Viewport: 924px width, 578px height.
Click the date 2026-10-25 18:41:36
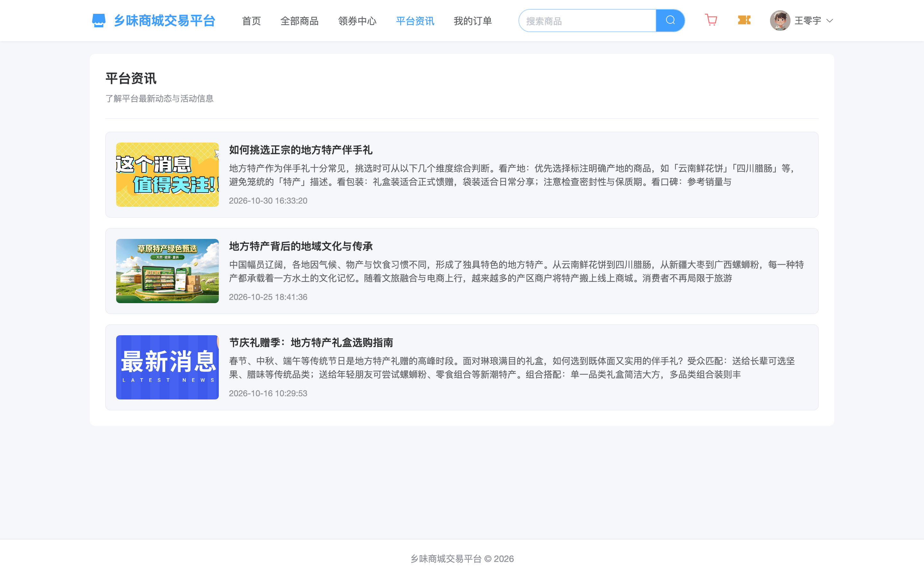pyautogui.click(x=268, y=297)
